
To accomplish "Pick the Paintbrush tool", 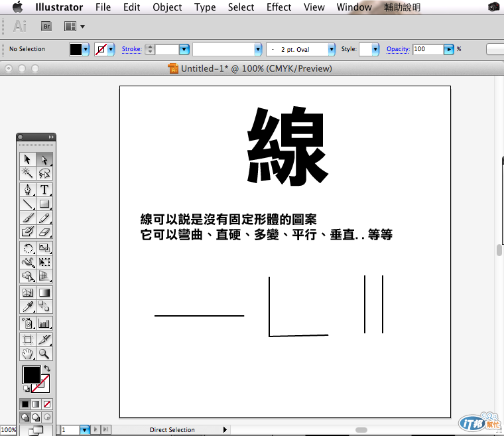I will coord(28,218).
